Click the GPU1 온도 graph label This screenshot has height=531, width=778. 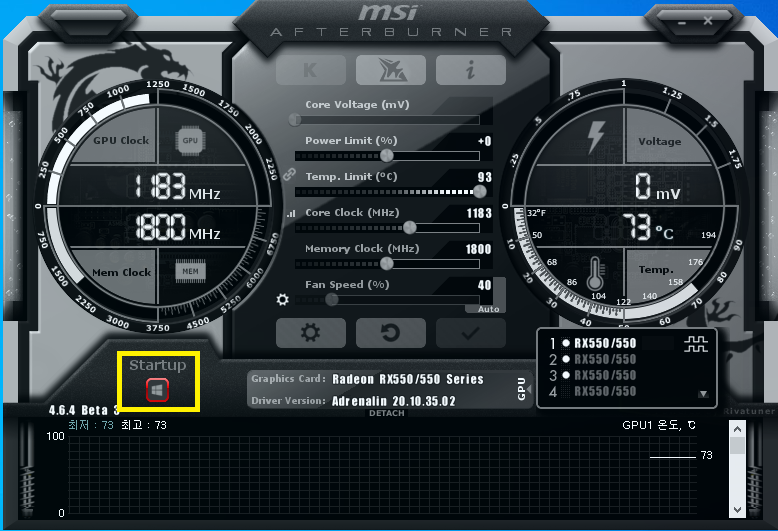click(x=659, y=425)
